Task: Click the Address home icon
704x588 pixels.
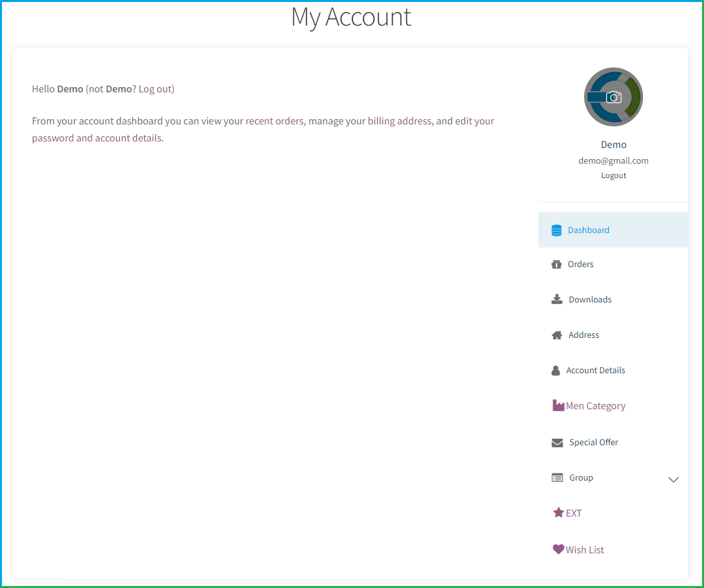Action: 556,334
